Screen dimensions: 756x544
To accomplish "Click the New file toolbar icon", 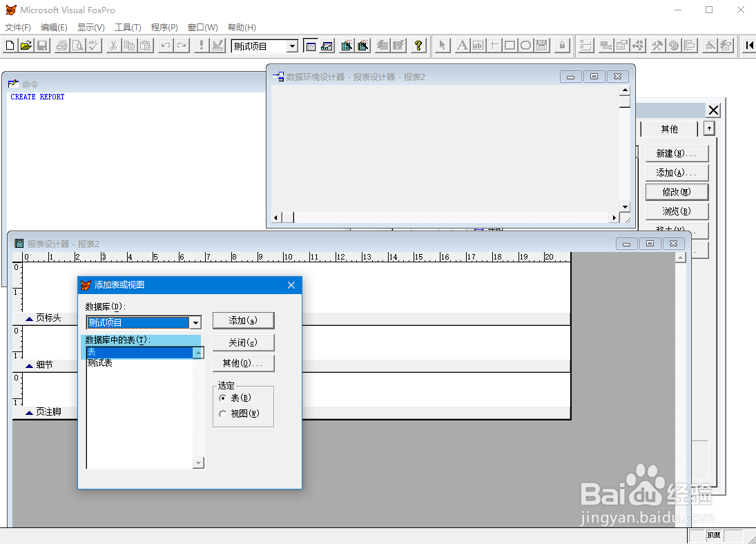I will pos(10,46).
